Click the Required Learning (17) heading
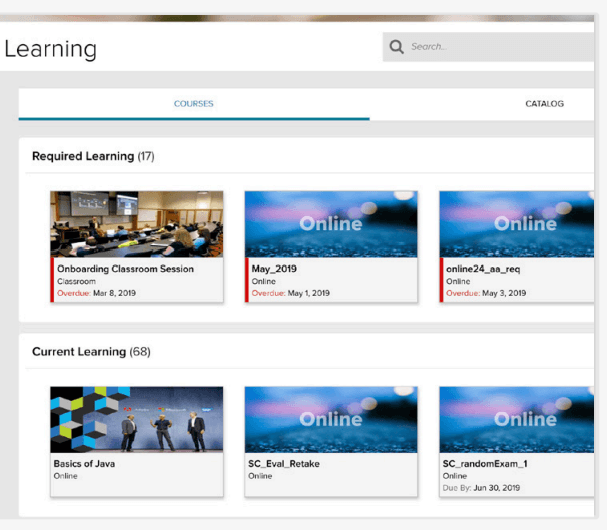Image resolution: width=607 pixels, height=530 pixels. pyautogui.click(x=93, y=156)
